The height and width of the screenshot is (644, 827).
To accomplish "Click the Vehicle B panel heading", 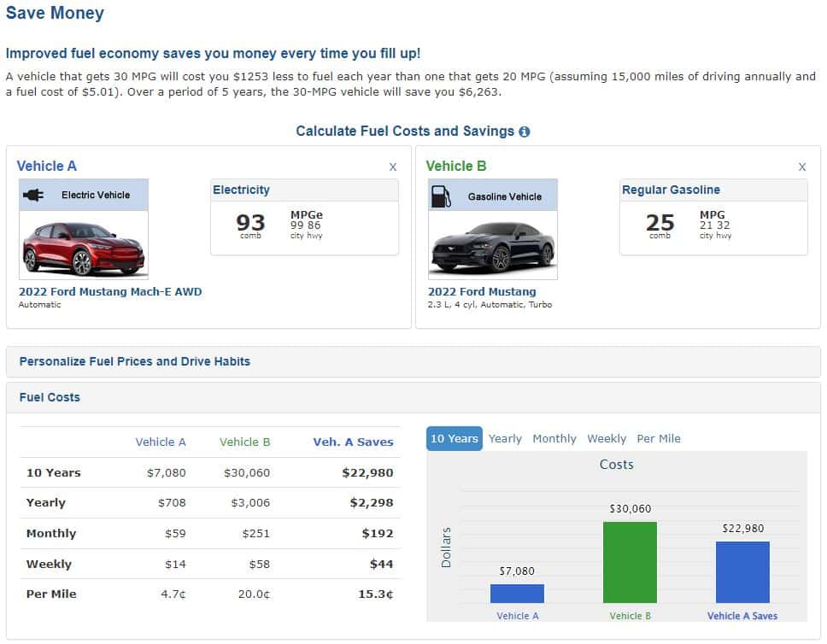I will click(455, 167).
